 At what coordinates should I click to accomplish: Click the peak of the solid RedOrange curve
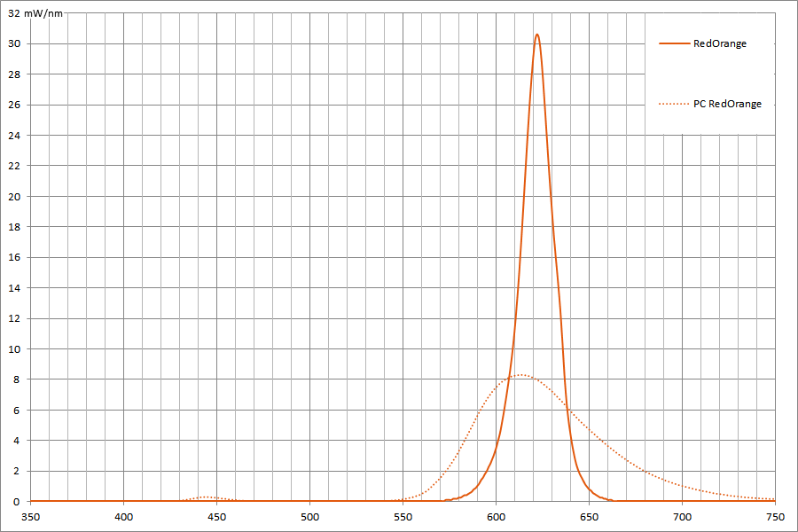pos(536,35)
